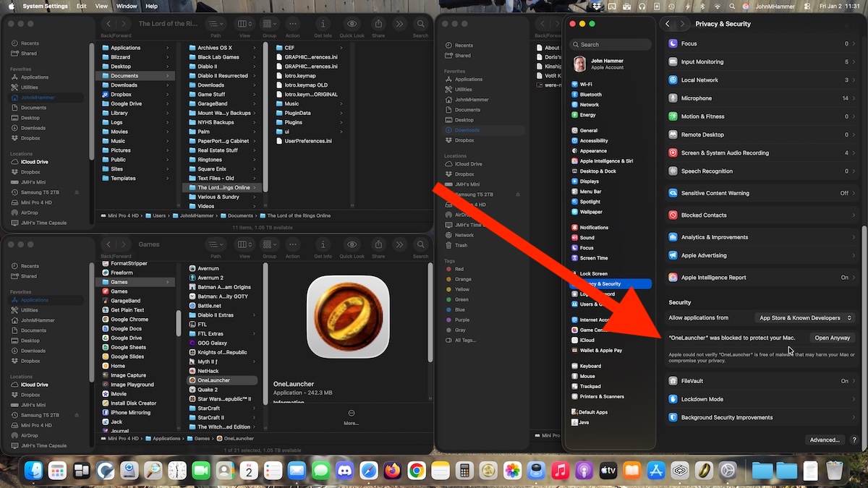This screenshot has height=488, width=868.
Task: Click Dropbox icon in the menu bar
Action: tap(596, 6)
